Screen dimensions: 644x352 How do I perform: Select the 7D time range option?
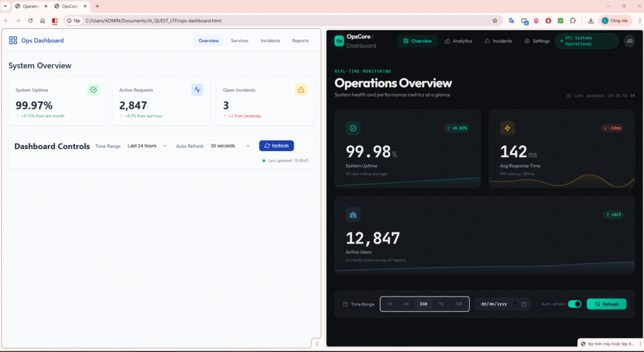(x=441, y=304)
